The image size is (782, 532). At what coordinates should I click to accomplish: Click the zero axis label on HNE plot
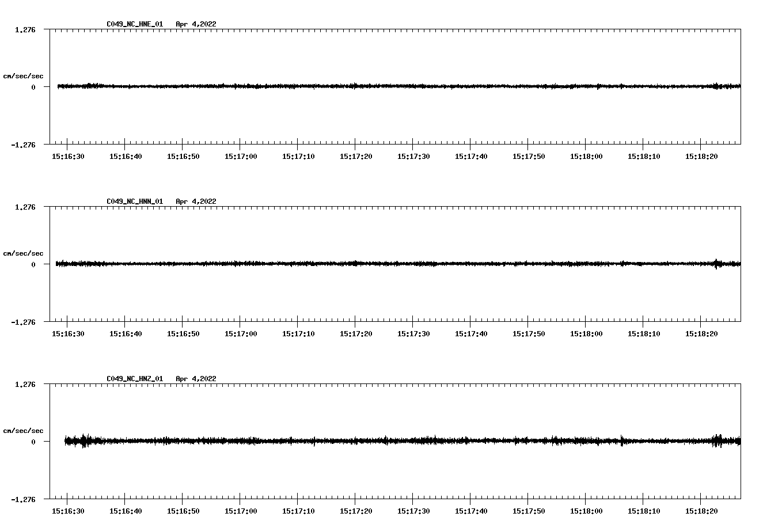click(x=33, y=88)
